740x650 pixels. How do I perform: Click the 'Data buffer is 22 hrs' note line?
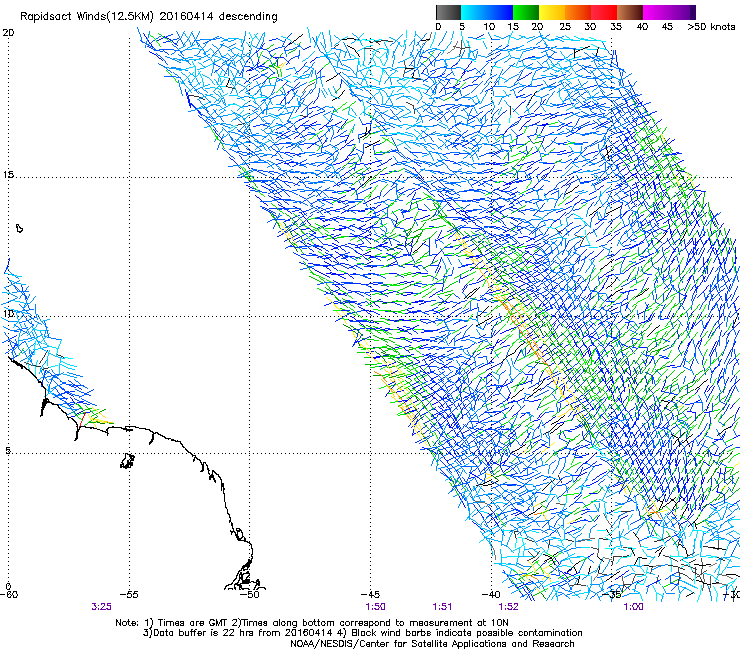[x=362, y=633]
